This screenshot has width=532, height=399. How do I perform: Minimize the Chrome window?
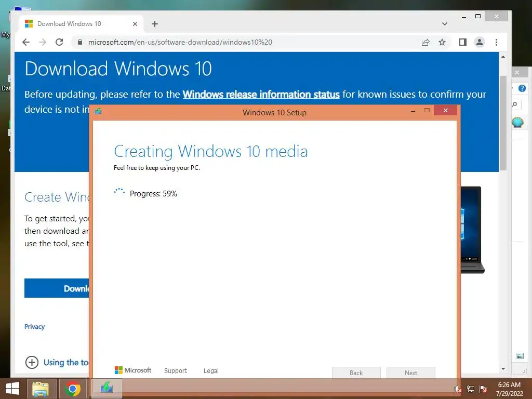[x=464, y=17]
